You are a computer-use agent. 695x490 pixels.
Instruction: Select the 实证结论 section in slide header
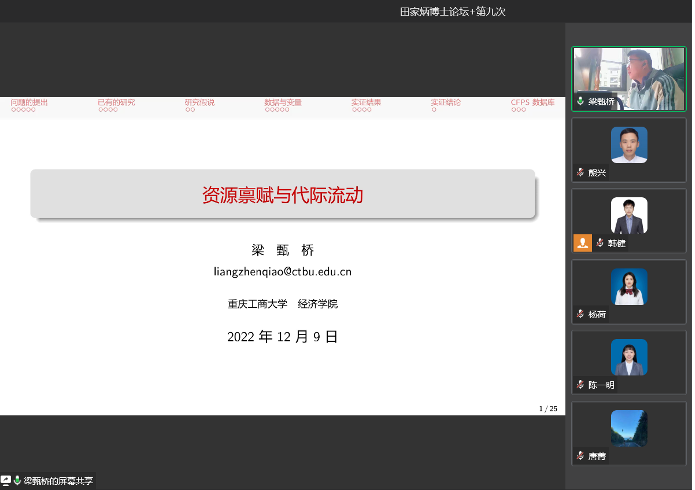[x=445, y=102]
